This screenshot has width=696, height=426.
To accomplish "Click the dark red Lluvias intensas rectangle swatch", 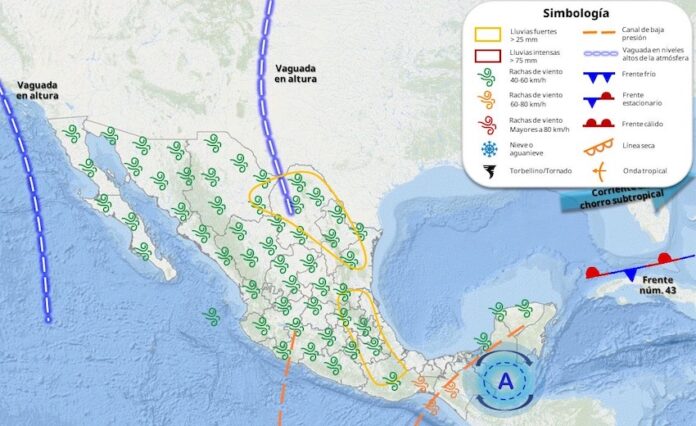I will (x=489, y=56).
